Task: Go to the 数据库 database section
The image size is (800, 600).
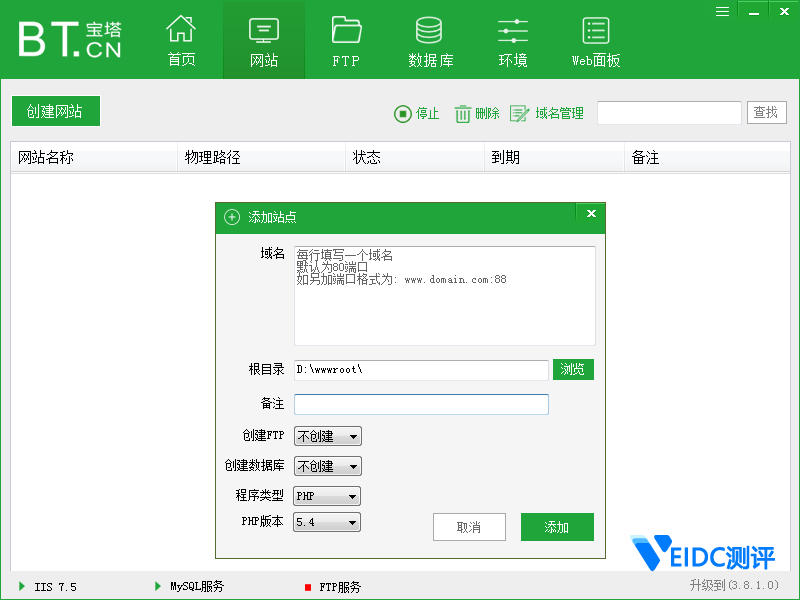Action: (430, 40)
